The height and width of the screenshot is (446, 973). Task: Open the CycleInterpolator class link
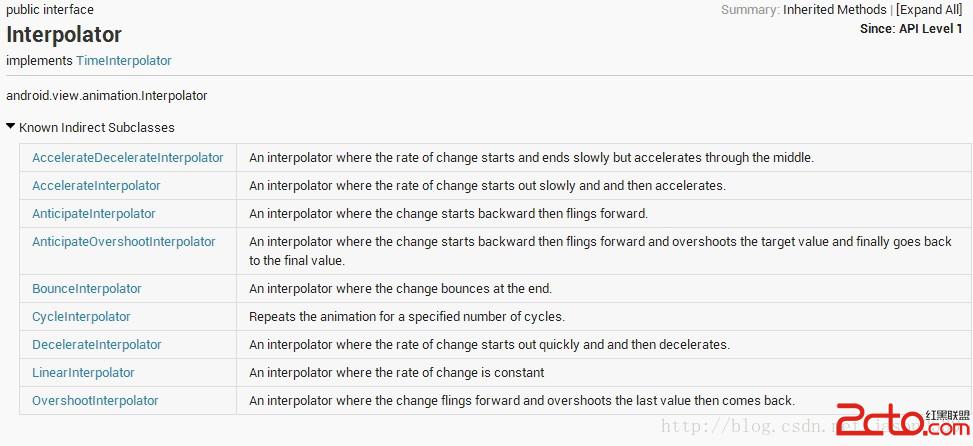click(x=81, y=317)
